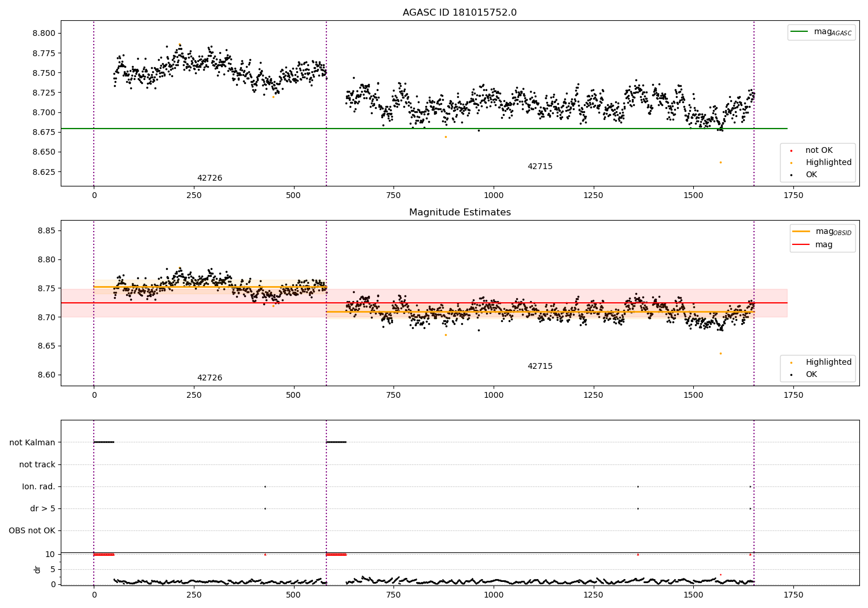The height and width of the screenshot is (608, 868).
Task: Click the Magnitude Estimates plot title
Action: tap(459, 213)
